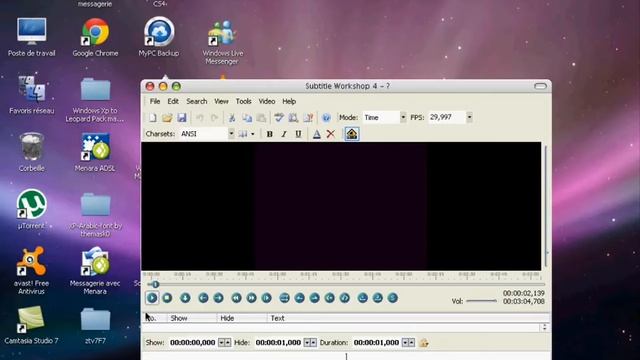Click the Show time input field

[193, 342]
